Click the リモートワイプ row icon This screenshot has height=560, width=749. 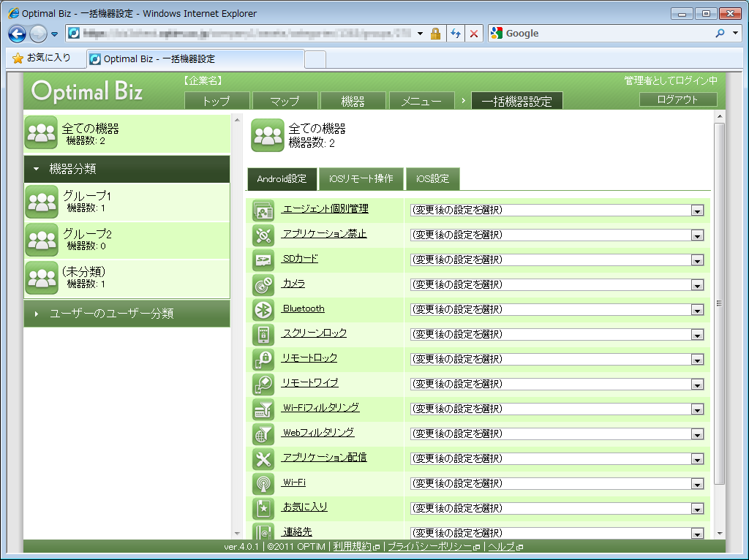[x=263, y=385]
